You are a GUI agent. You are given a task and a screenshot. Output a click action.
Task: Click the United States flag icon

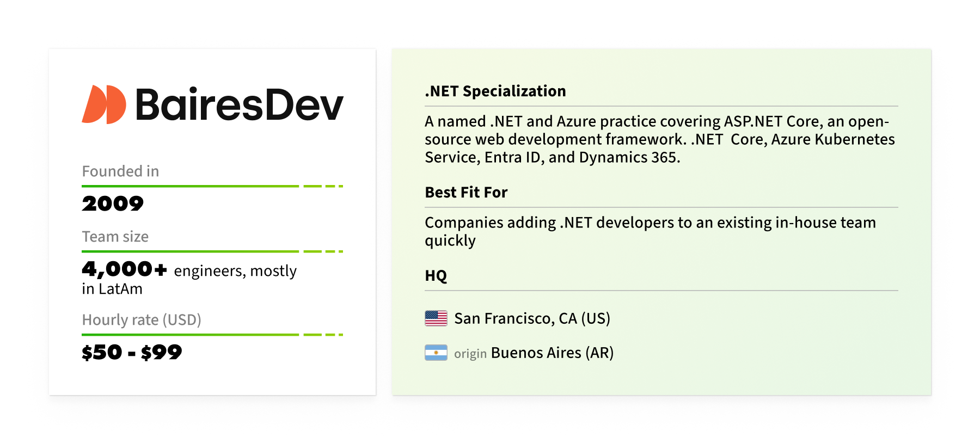(436, 318)
